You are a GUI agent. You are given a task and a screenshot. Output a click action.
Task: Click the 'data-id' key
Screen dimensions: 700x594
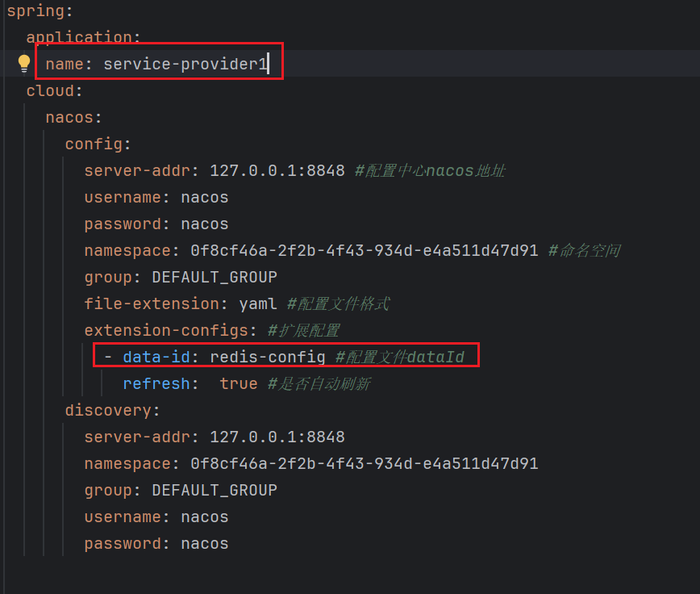156,358
